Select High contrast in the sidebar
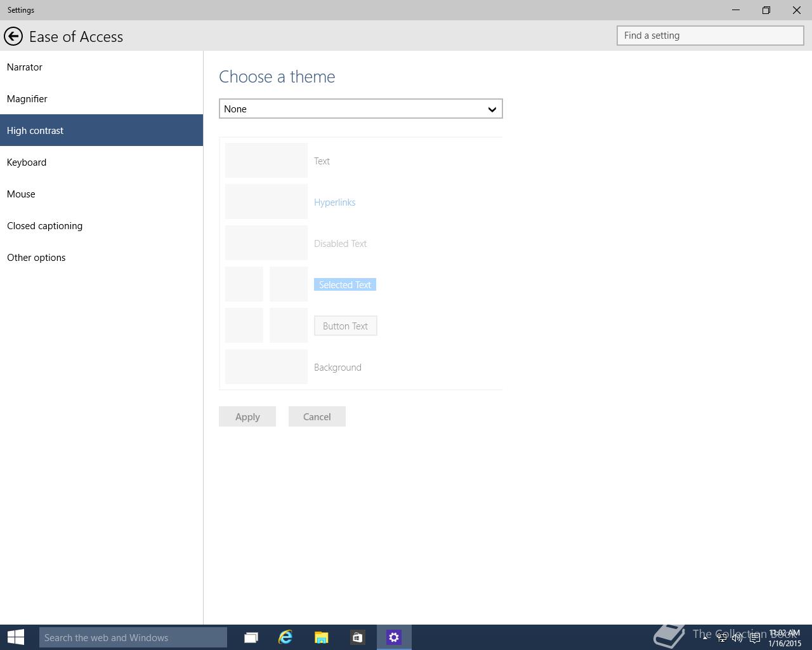 point(101,130)
